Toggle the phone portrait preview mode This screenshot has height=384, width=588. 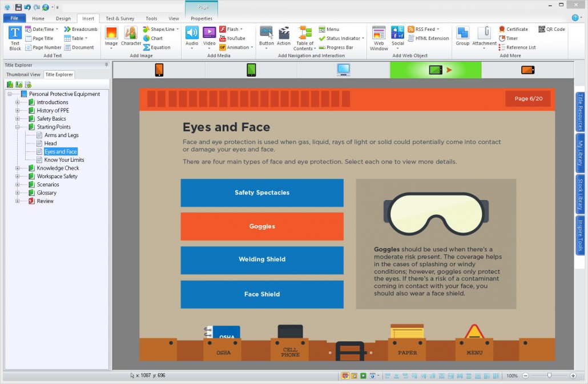[x=158, y=70]
